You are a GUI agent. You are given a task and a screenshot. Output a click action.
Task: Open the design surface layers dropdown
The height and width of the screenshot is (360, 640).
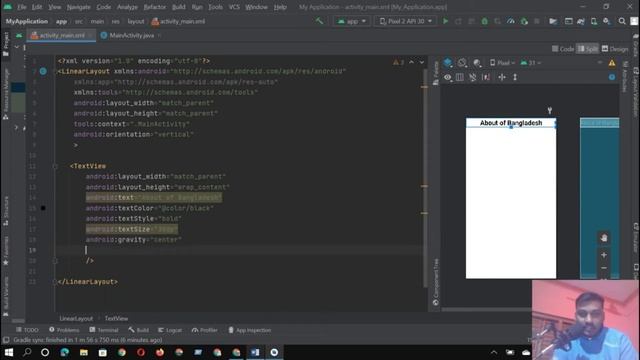448,63
